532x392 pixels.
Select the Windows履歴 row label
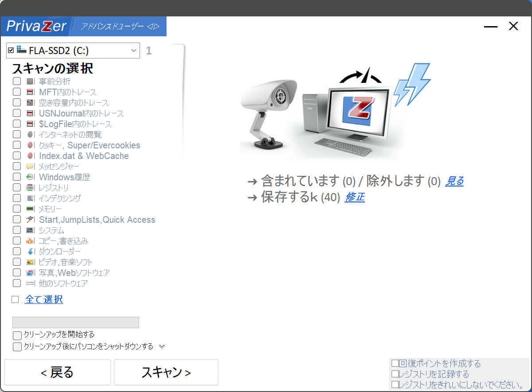click(65, 177)
